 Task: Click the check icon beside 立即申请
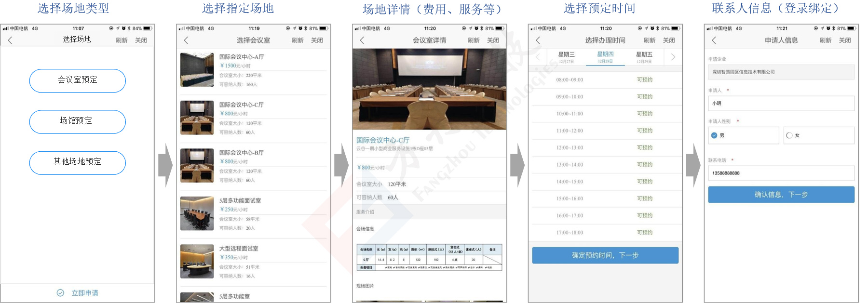(x=60, y=293)
